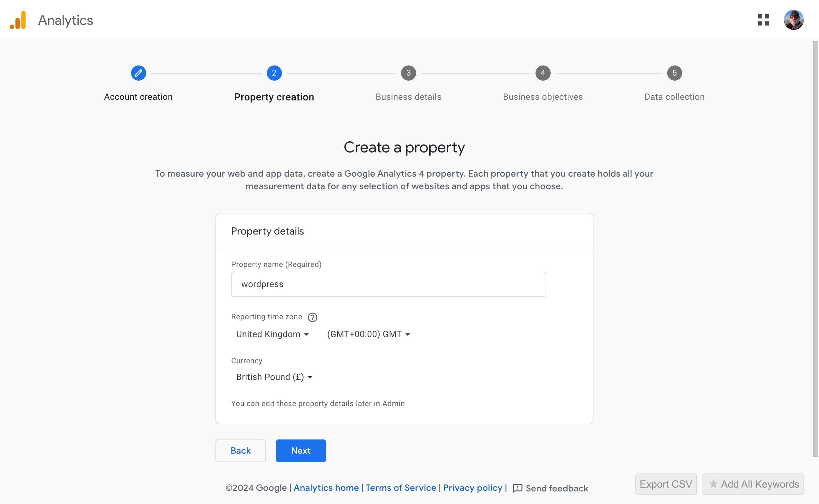The height and width of the screenshot is (504, 819).
Task: Open the Reporting time zone help tooltip
Action: (312, 317)
